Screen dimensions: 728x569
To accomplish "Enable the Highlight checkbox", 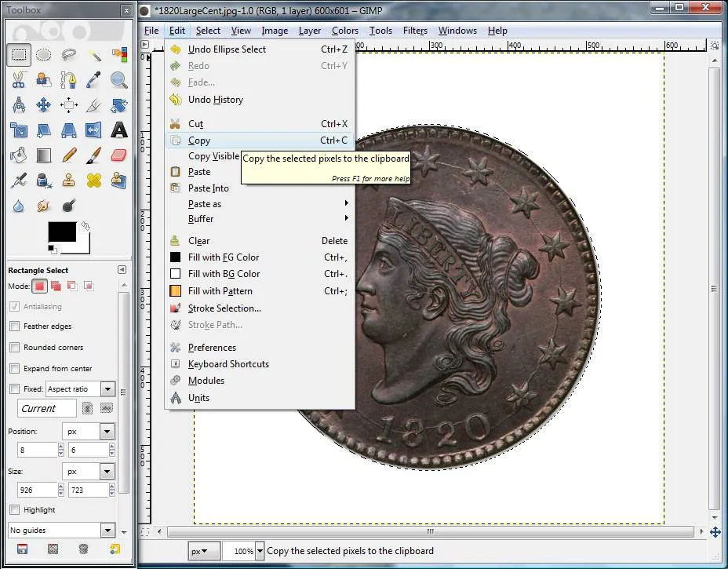I will pyautogui.click(x=14, y=509).
